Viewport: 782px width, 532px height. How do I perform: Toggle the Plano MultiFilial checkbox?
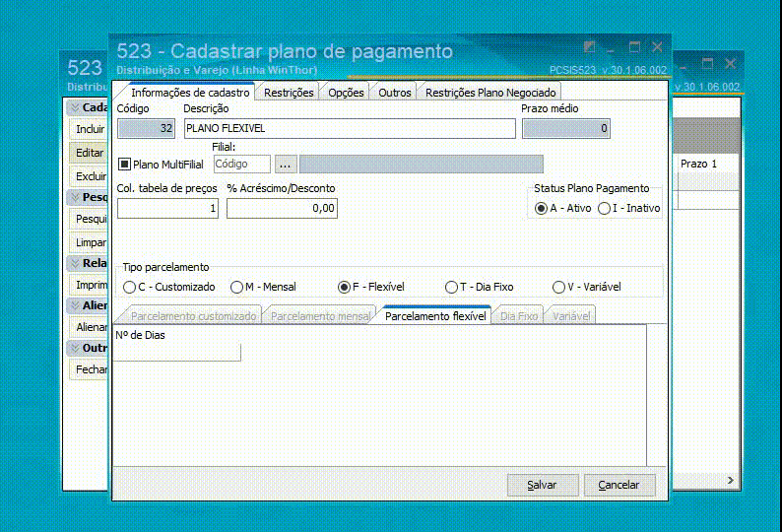point(124,165)
